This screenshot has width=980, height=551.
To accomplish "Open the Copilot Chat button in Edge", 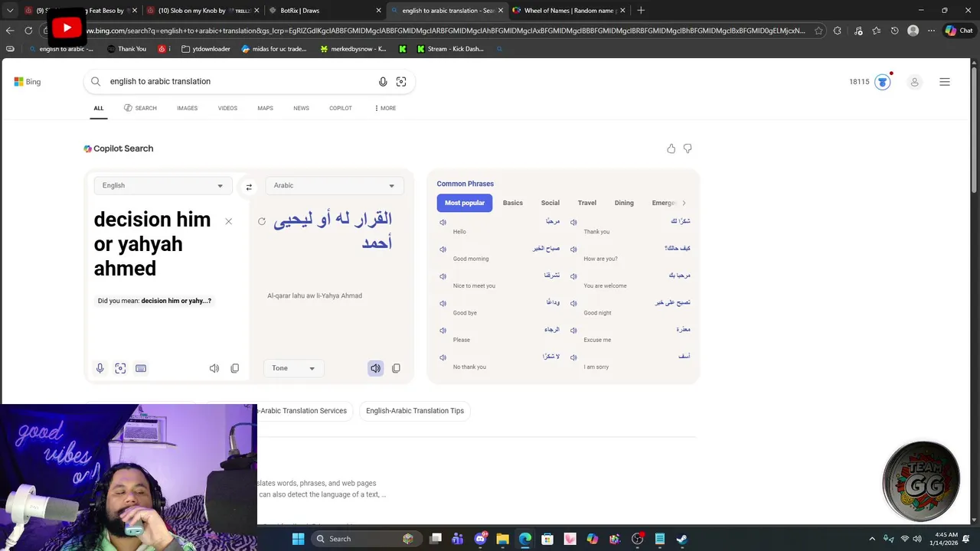I will pos(959,31).
